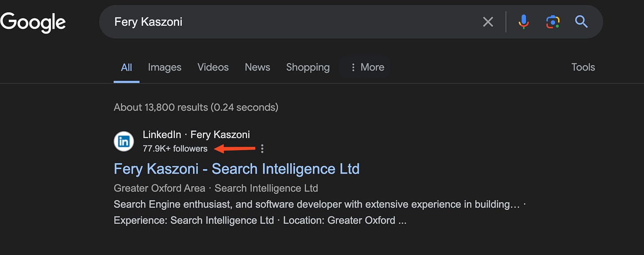
Task: Switch to the Videos tab
Action: tap(213, 67)
